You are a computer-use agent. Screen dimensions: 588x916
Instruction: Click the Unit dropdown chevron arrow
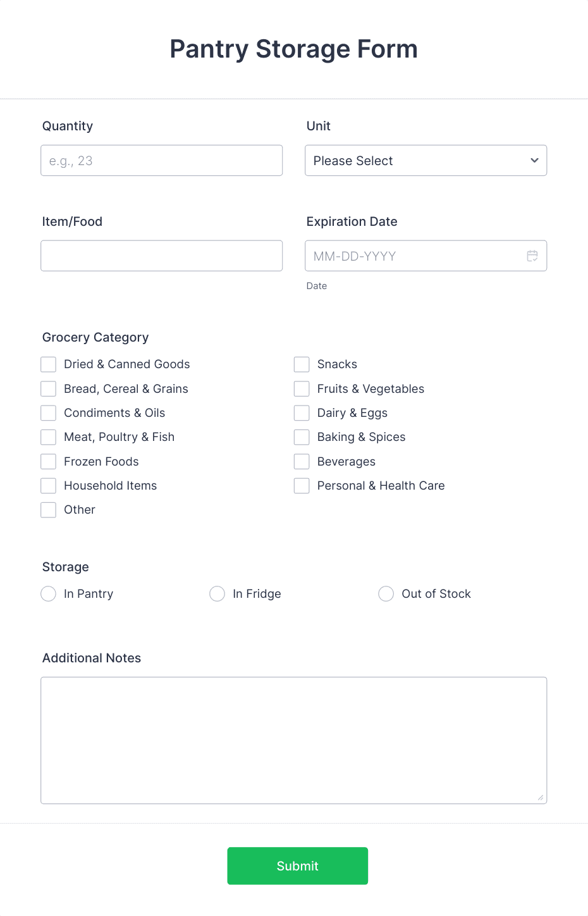point(534,161)
